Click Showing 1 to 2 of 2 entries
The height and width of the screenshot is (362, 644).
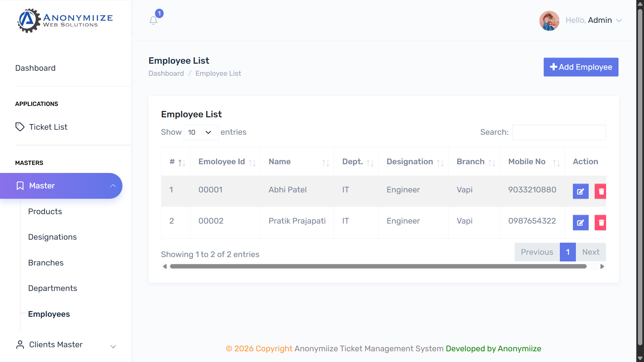tap(210, 254)
